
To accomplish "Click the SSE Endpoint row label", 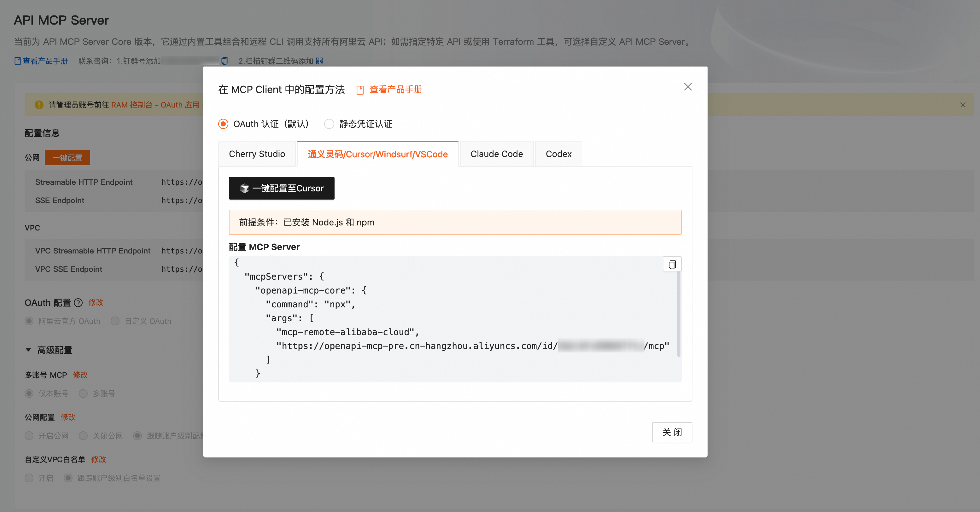I will 60,201.
